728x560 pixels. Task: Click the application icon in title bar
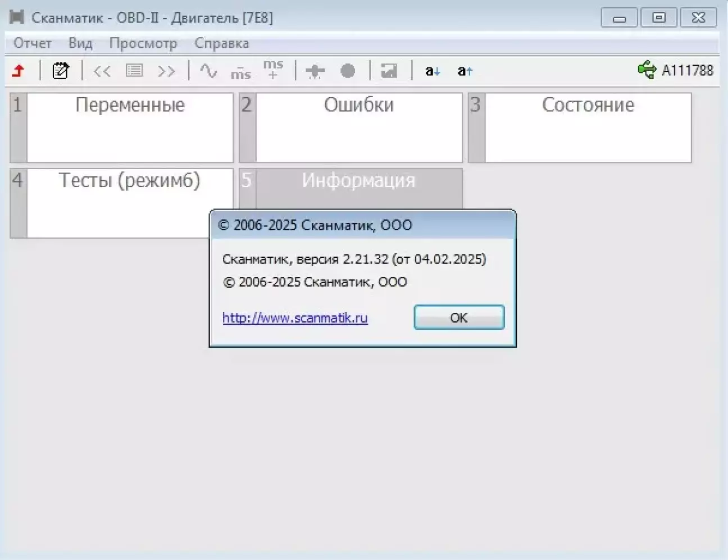(17, 17)
